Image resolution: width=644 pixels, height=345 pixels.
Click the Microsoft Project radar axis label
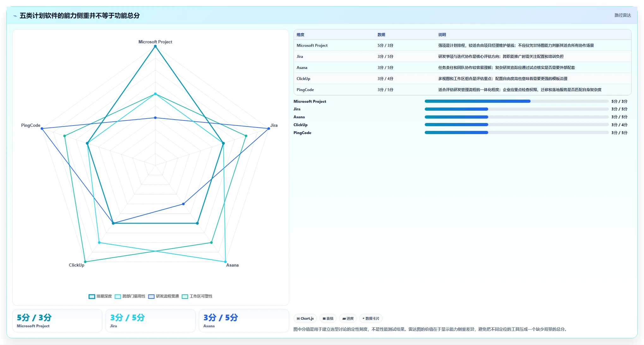[155, 42]
